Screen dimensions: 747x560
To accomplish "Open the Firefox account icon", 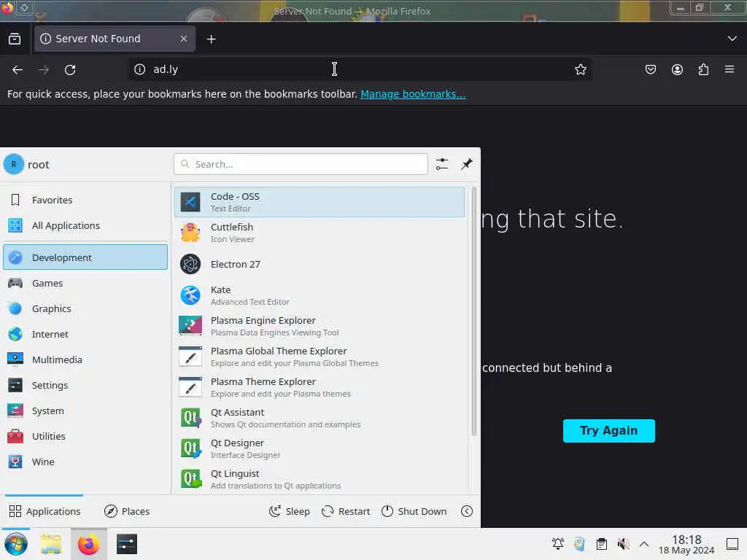I will click(677, 69).
